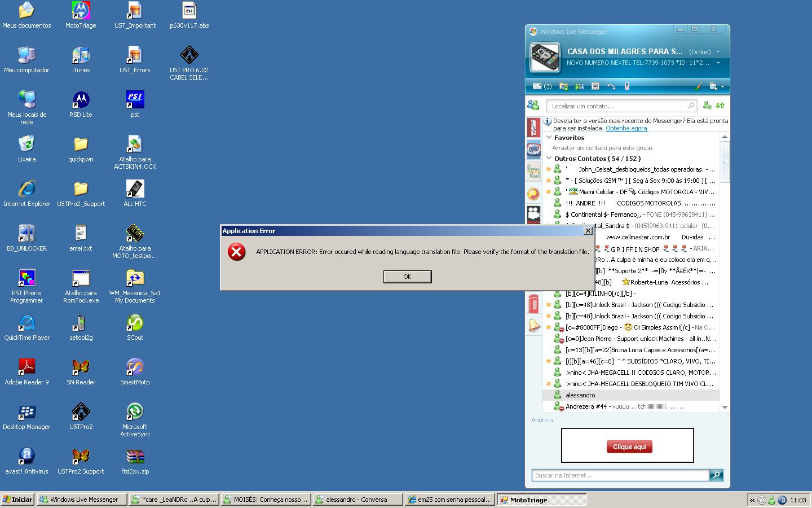Open the Messenger email inbox icon
812x508 pixels.
(x=537, y=86)
